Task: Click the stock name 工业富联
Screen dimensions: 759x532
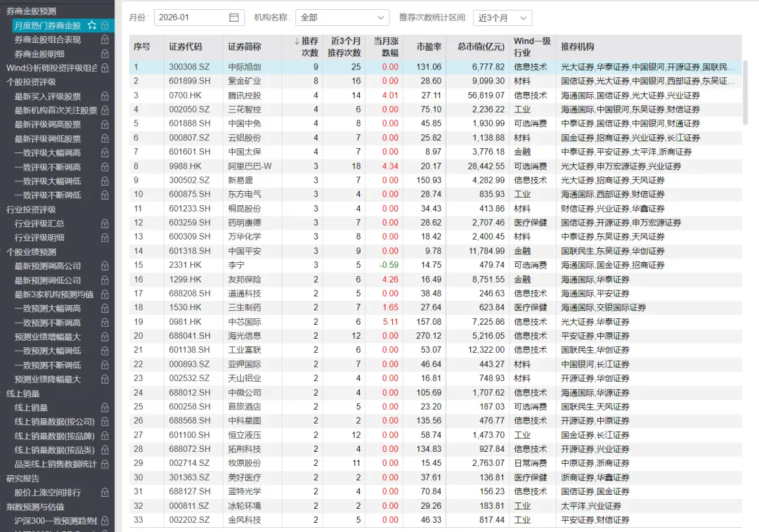Action: (245, 349)
